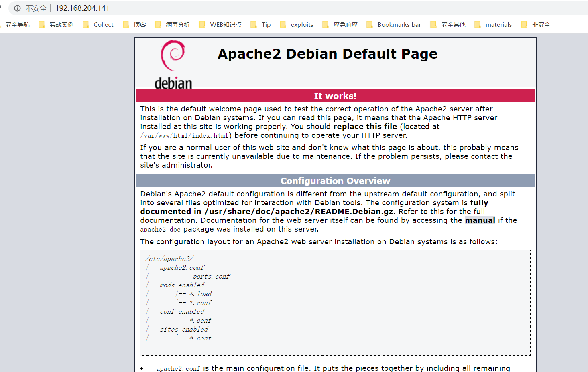Open the exploits bookmark folder
Image resolution: width=588 pixels, height=372 pixels.
point(297,24)
